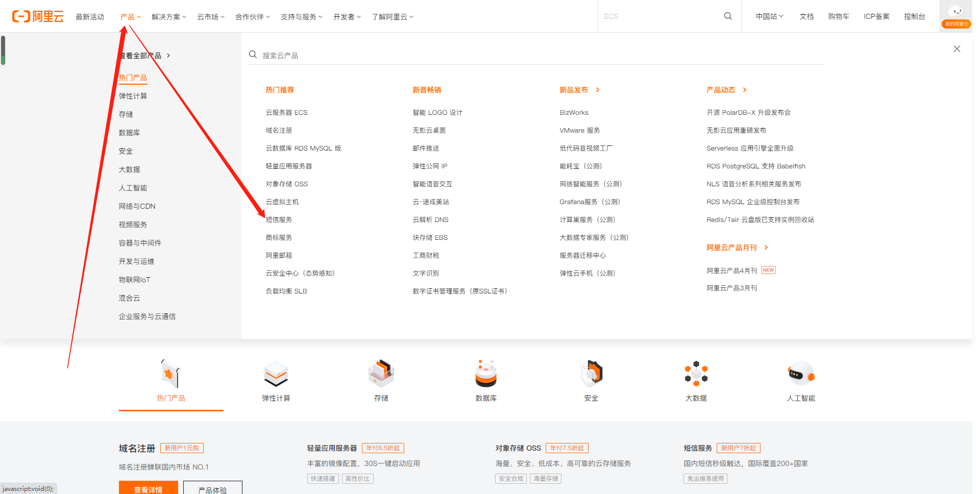Click the 年付8.5折起 tag
The height and width of the screenshot is (494, 980).
pyautogui.click(x=383, y=448)
